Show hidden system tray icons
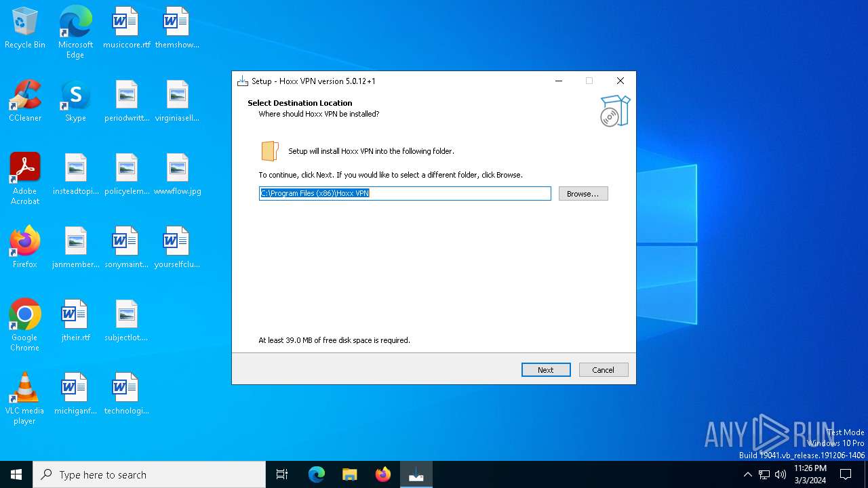The image size is (868, 488). click(x=747, y=474)
